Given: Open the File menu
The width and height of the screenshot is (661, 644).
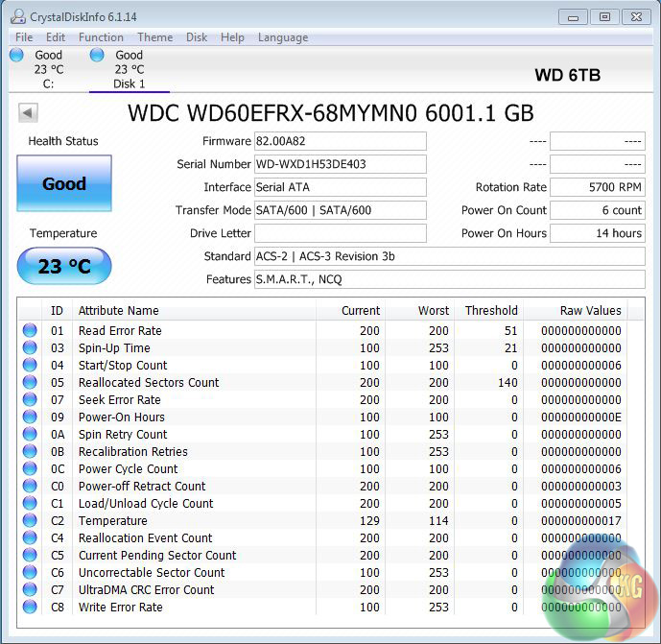Looking at the screenshot, I should [24, 37].
